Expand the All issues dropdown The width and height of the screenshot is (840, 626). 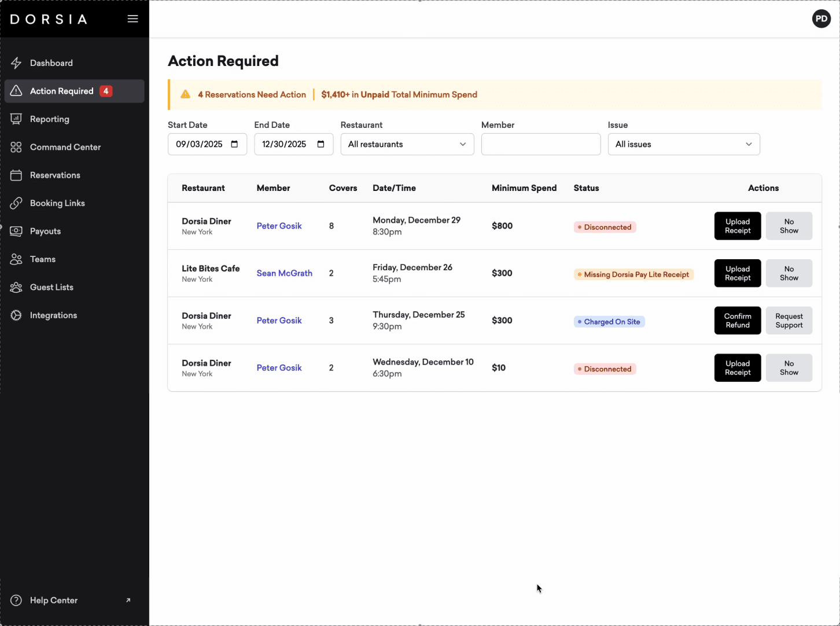pyautogui.click(x=684, y=144)
